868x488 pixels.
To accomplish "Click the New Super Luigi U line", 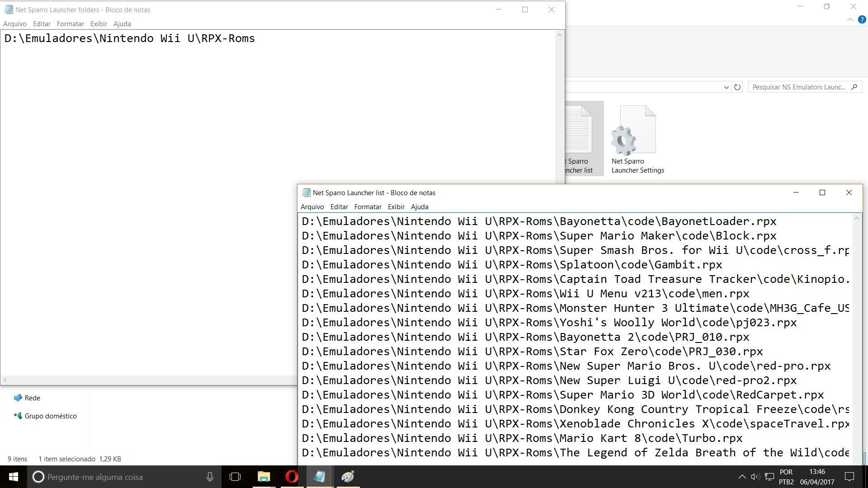I will [549, 380].
